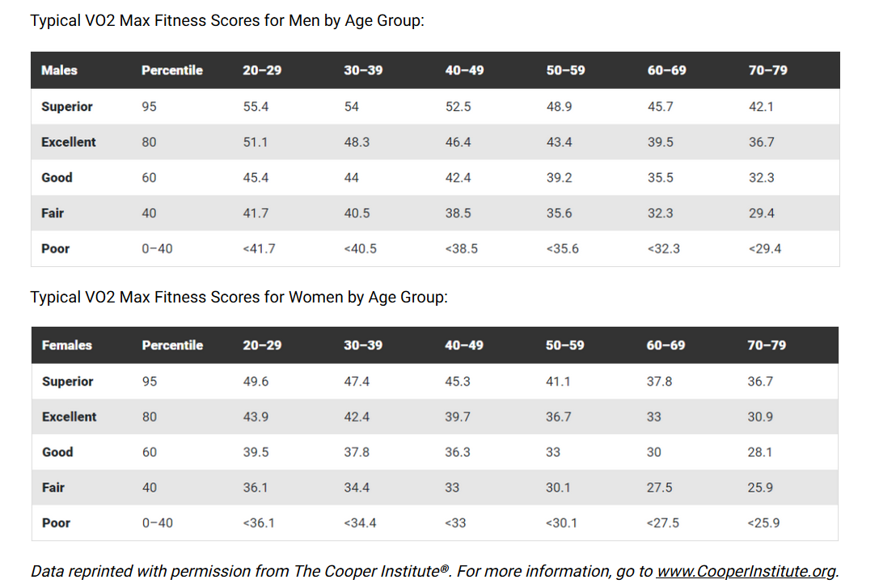Image resolution: width=879 pixels, height=588 pixels.
Task: Click the 49.6 cell in the women's table
Action: pos(256,382)
